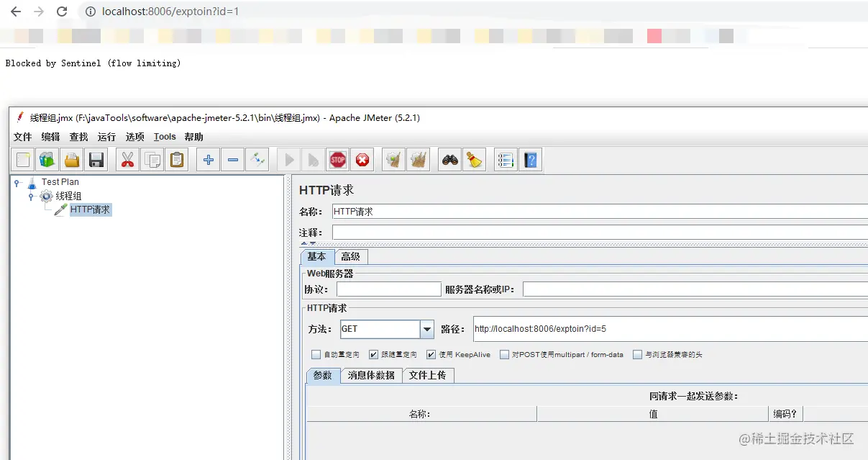868x460 pixels.
Task: Select the 文件上传 tab
Action: (x=427, y=375)
